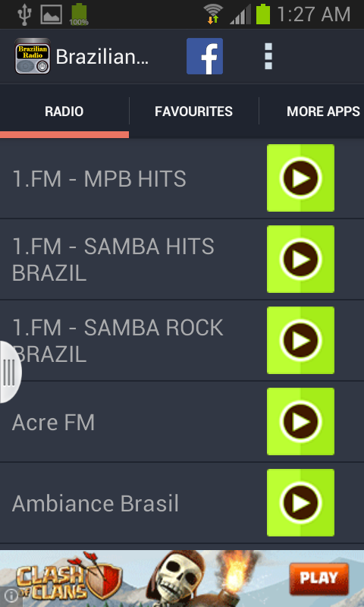Click PLAY button in Clash of Clans ad
The image size is (364, 607).
tap(318, 579)
